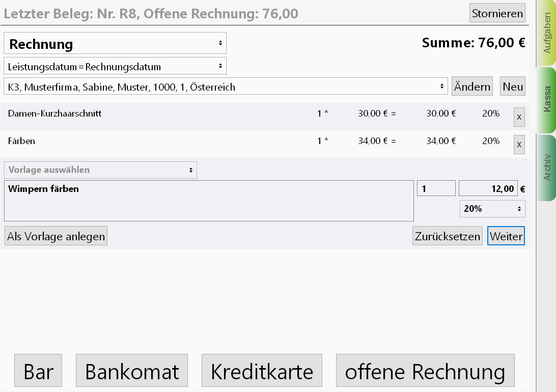The width and height of the screenshot is (556, 392).
Task: Click Als Vorlage anlegen to save template
Action: pos(55,235)
